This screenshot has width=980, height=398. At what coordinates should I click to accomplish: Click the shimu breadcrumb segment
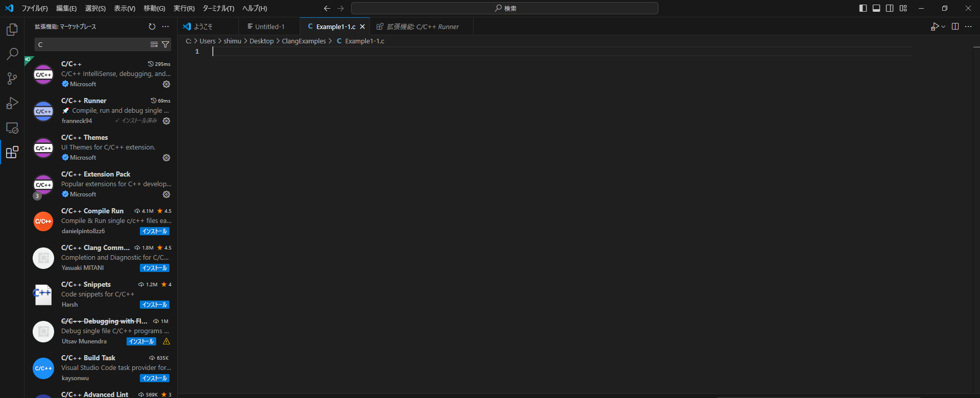pos(232,41)
